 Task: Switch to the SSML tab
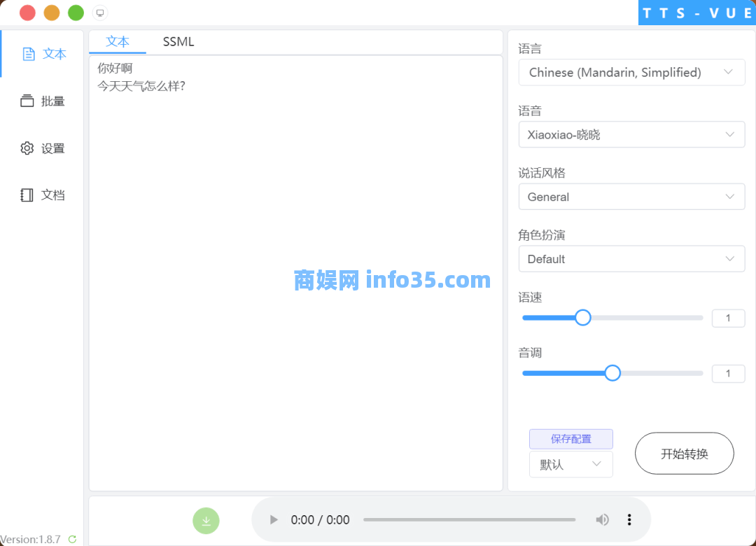(x=178, y=42)
